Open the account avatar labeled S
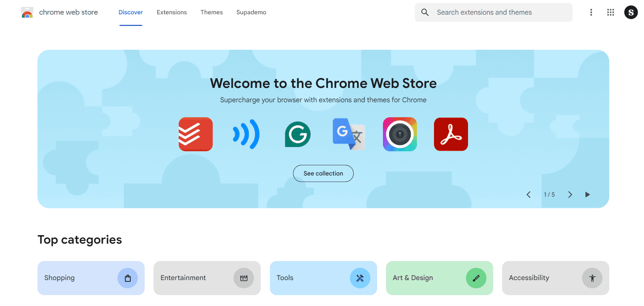The height and width of the screenshot is (306, 644). tap(631, 12)
